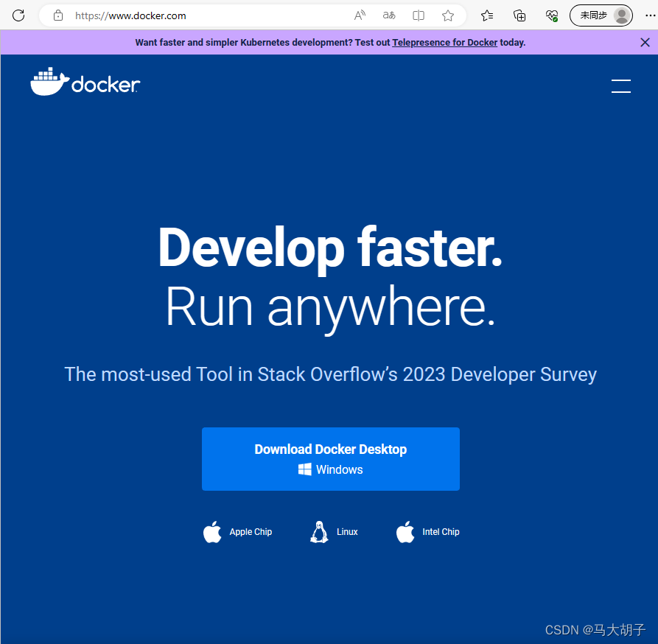Image resolution: width=658 pixels, height=644 pixels.
Task: Reload the page with the refresh icon
Action: tap(18, 15)
